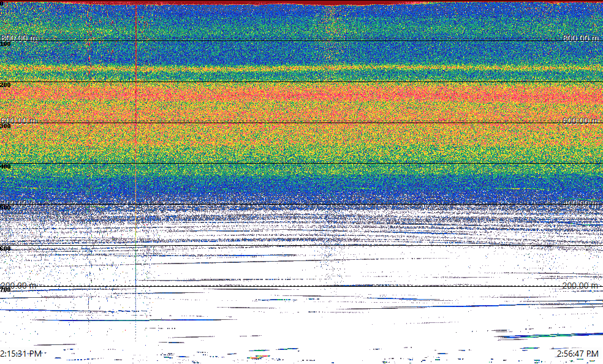Click the 2:15:31 PM start timestamp
603x364 pixels.
[x=21, y=354]
